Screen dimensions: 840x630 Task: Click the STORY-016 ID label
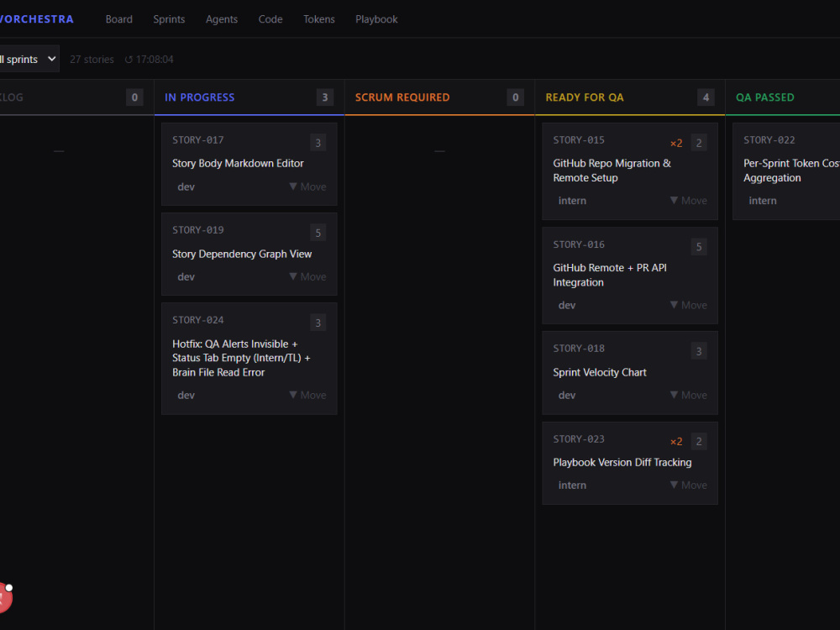[579, 244]
